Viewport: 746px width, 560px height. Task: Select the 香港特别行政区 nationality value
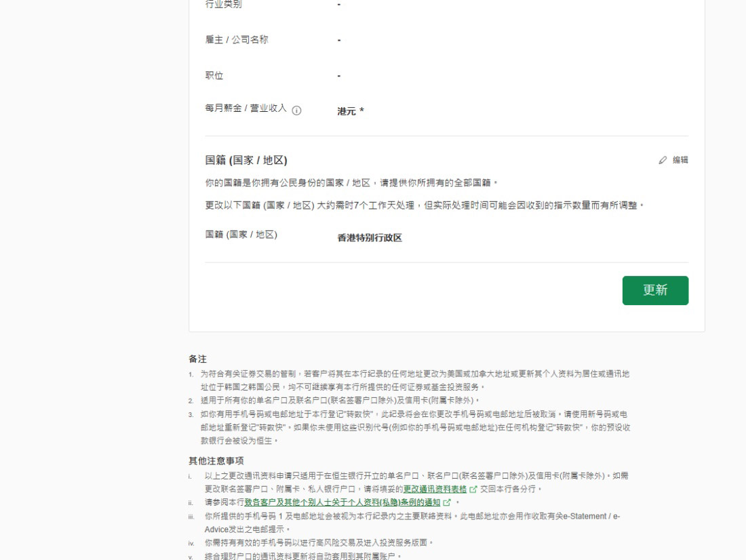click(x=370, y=238)
